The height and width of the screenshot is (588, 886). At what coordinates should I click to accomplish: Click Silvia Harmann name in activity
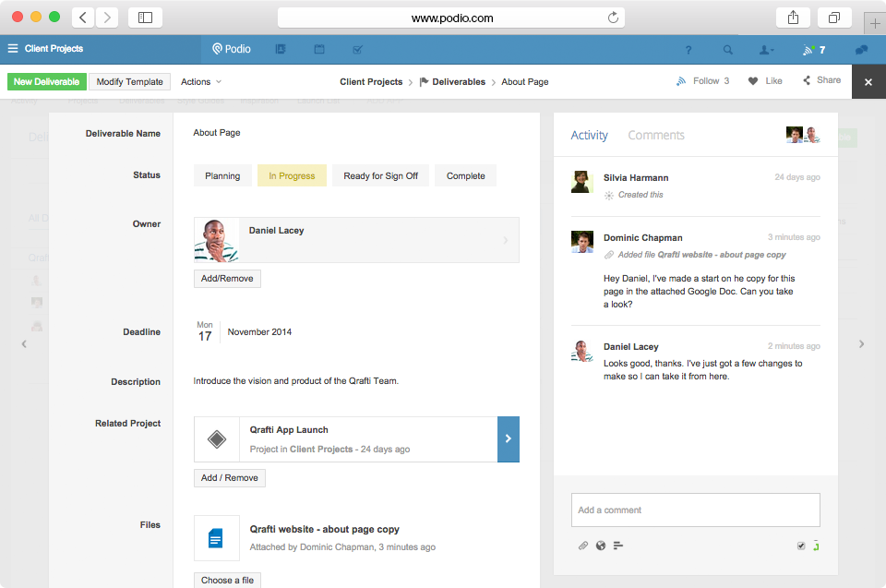point(636,177)
